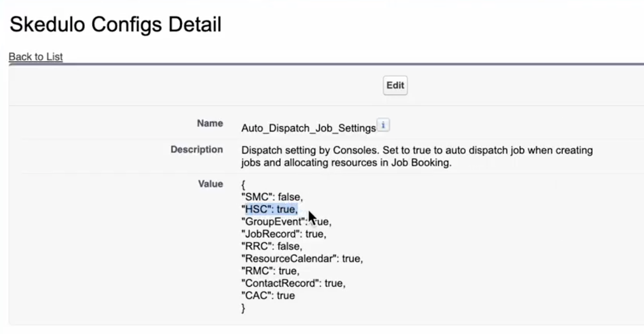Click the closing curly brace of Value

[x=243, y=308]
